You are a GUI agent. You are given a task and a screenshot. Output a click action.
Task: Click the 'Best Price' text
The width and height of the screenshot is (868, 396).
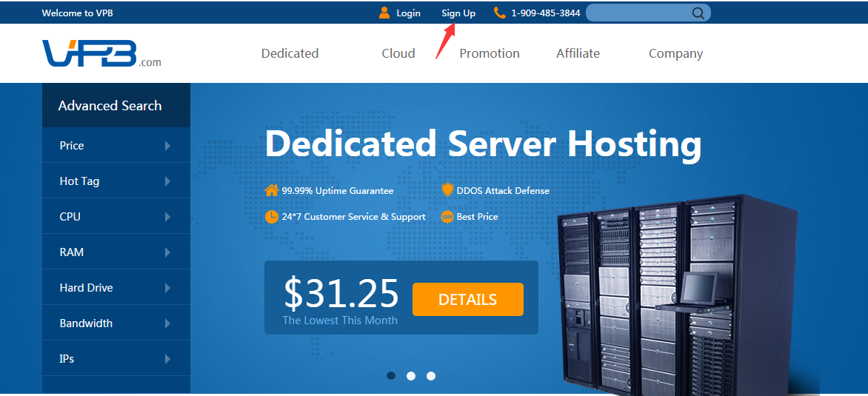(477, 217)
